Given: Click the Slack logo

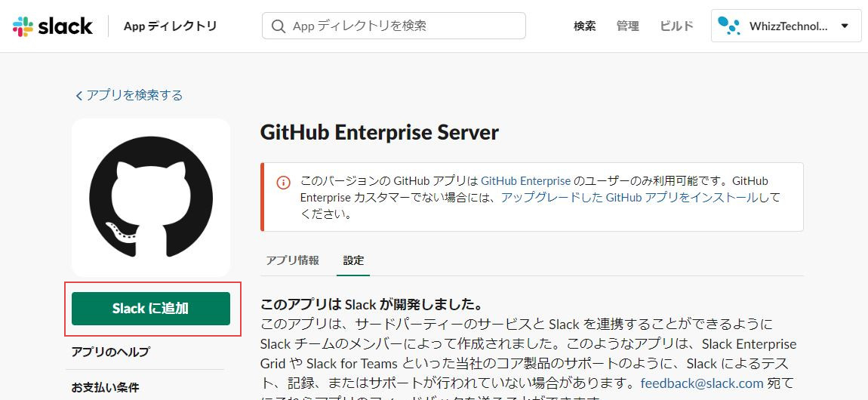Looking at the screenshot, I should [53, 26].
